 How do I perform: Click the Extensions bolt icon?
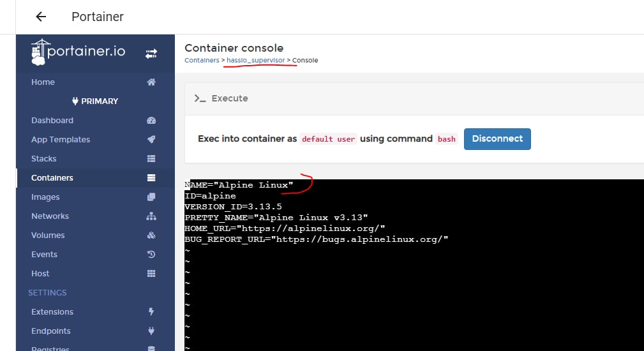coord(151,311)
